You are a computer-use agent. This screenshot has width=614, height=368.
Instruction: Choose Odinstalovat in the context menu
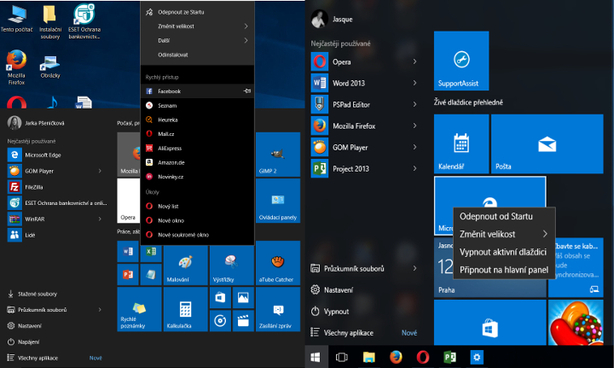click(197, 55)
